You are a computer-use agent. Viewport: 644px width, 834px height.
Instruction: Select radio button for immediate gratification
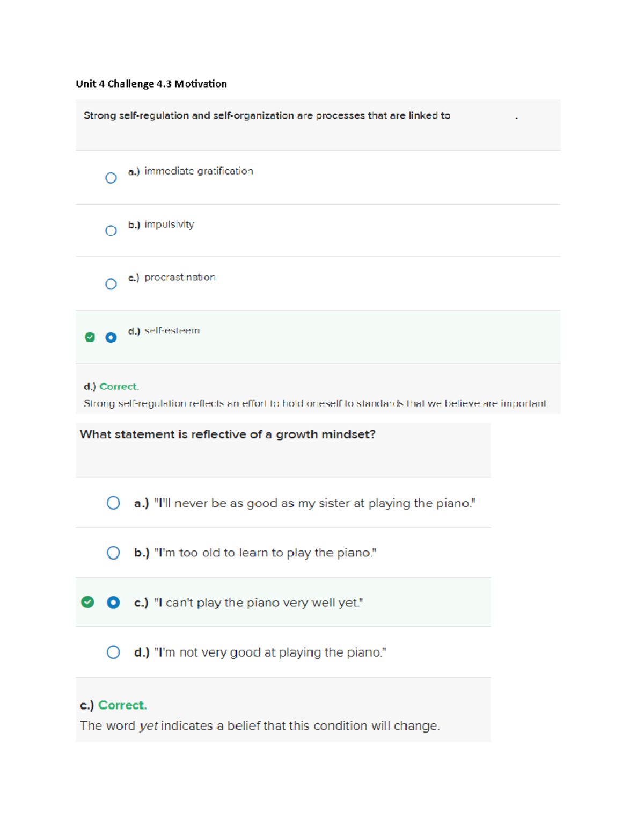[x=111, y=178]
